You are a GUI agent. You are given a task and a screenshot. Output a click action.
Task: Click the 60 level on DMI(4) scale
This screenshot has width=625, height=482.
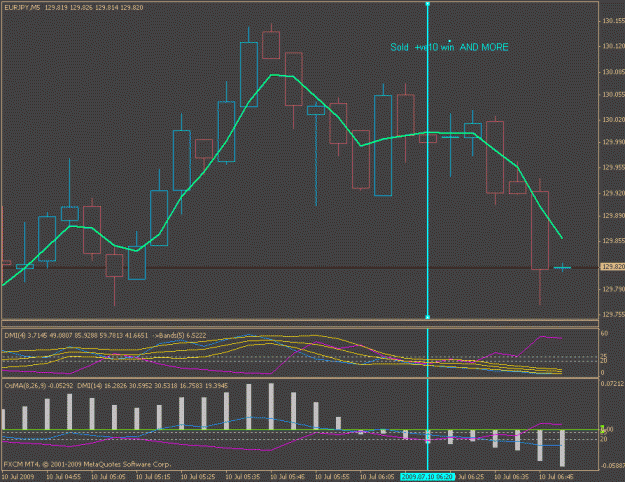point(604,333)
